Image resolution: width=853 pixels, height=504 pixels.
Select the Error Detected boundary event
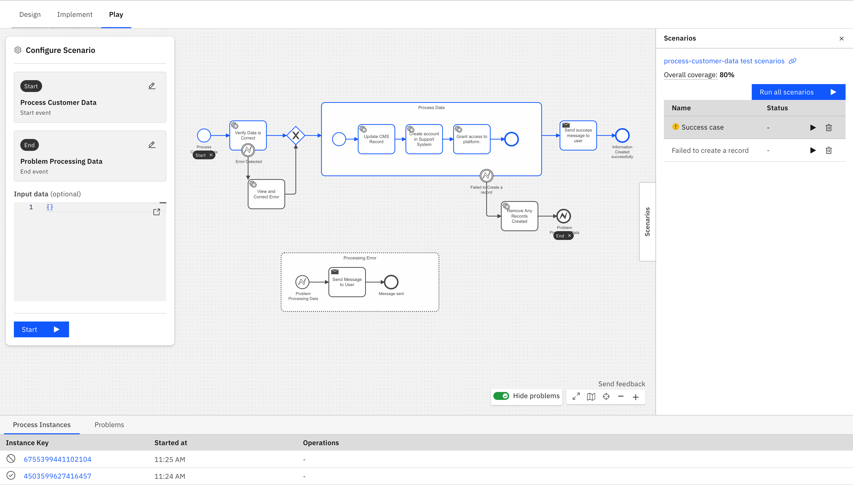coord(248,150)
